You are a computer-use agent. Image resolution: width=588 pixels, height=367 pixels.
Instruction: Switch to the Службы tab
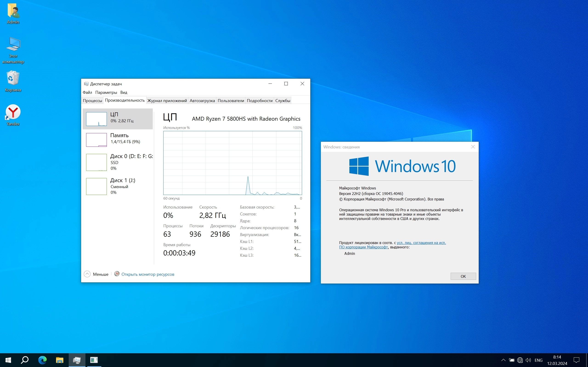coord(282,101)
